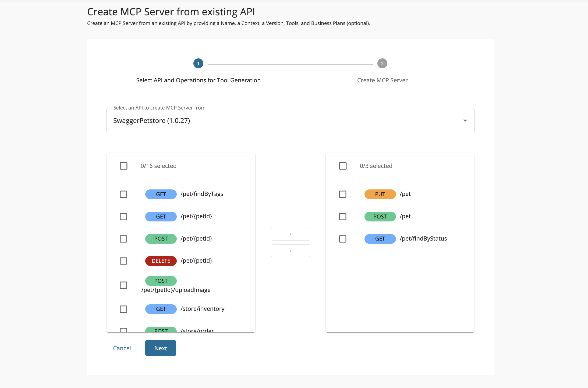Tick the checkbox for GET /pet/{petId}
The height and width of the screenshot is (388, 588).
pyautogui.click(x=123, y=216)
